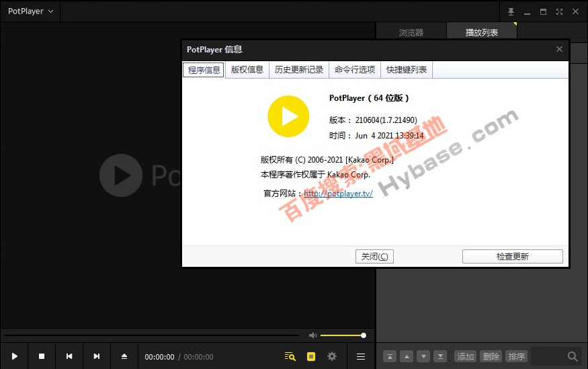Viewport: 588px width, 369px height.
Task: Click the 添加 playlist button
Action: [x=466, y=356]
